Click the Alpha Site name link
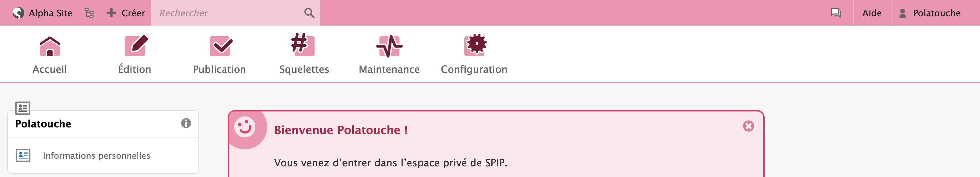 click(50, 13)
